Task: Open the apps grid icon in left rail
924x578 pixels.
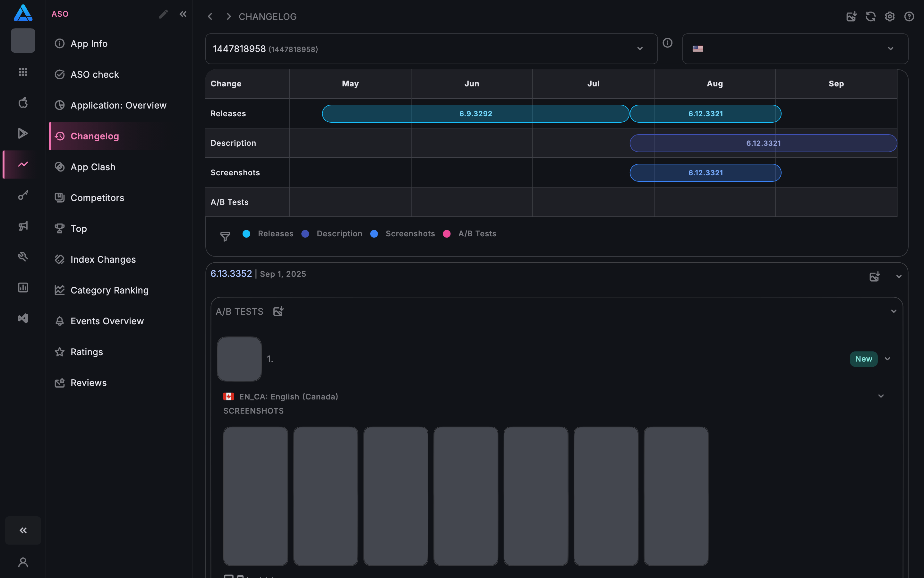Action: 23,72
